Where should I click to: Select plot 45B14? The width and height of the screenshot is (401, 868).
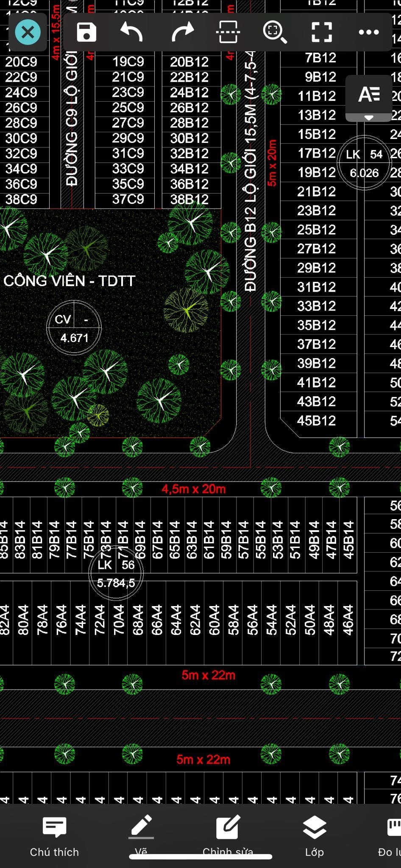click(x=348, y=540)
